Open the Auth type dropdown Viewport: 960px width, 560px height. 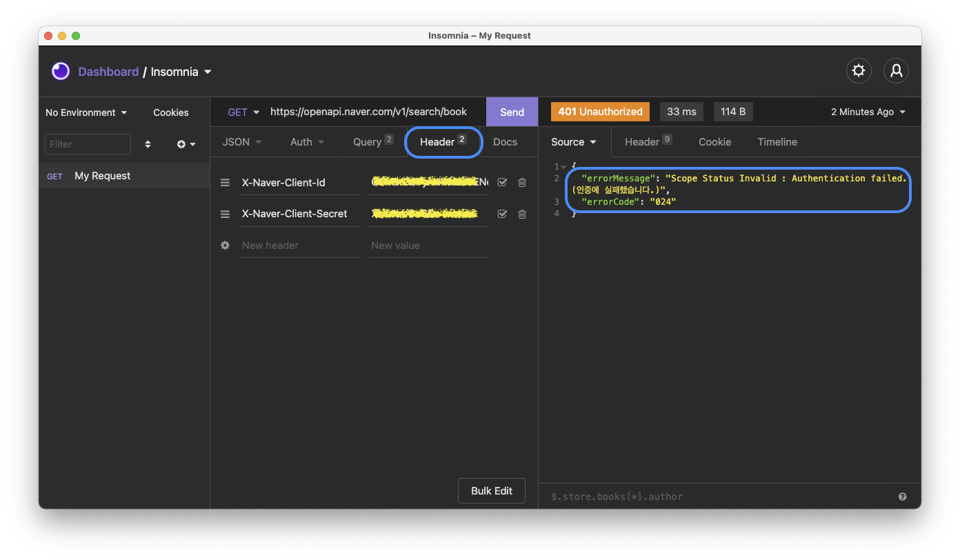pos(307,142)
